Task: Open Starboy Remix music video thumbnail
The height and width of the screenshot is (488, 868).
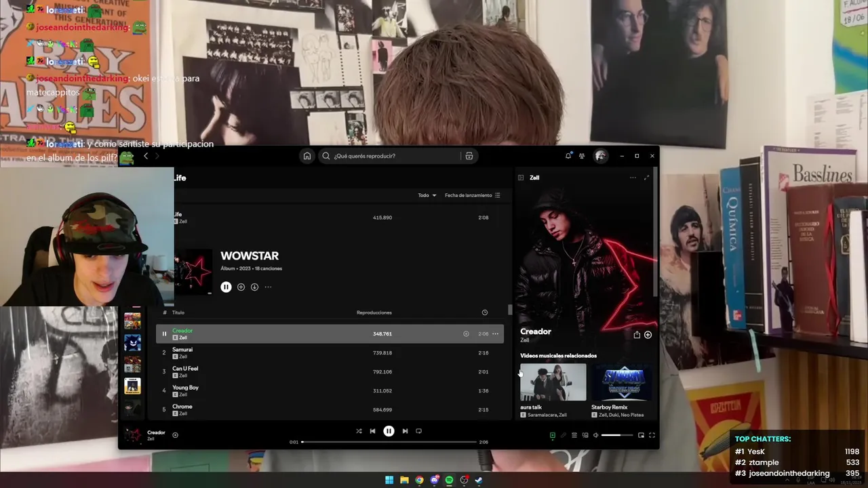Action: click(621, 382)
